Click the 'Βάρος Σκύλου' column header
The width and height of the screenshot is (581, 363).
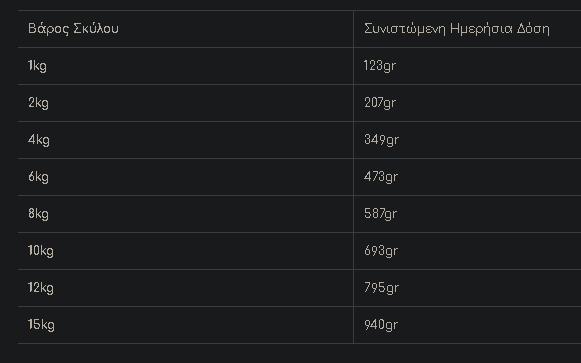click(x=73, y=29)
